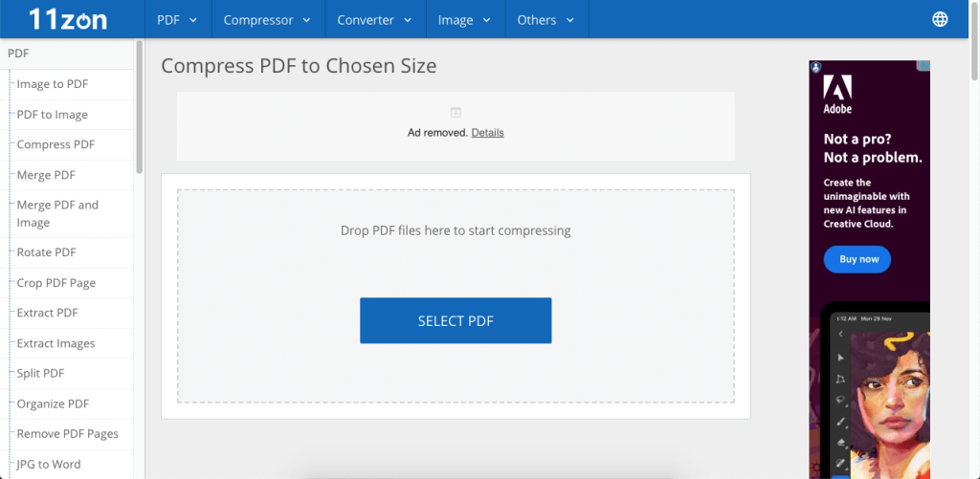Click the Adobe logo in ad
The height and width of the screenshot is (479, 980).
pyautogui.click(x=837, y=95)
